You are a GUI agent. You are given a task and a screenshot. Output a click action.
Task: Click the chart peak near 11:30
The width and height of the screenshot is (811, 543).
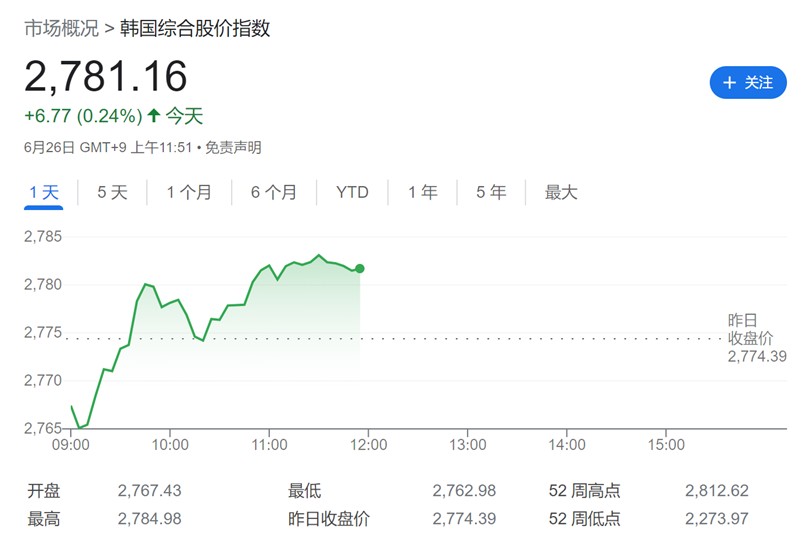click(x=319, y=256)
